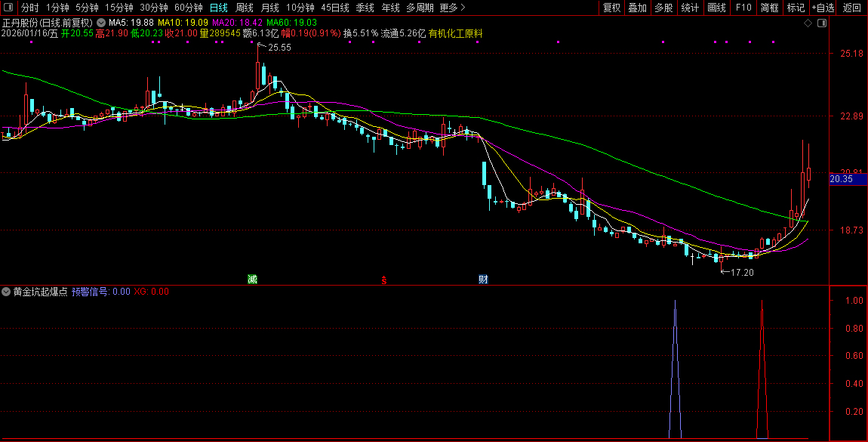Open the 有机化工原料 sector link
The height and width of the screenshot is (442, 868).
[x=455, y=34]
